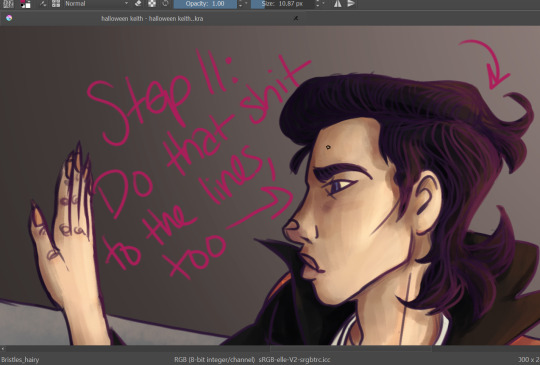Open the Normal blending mode dropdown
This screenshot has width=540, height=365.
pyautogui.click(x=97, y=4)
